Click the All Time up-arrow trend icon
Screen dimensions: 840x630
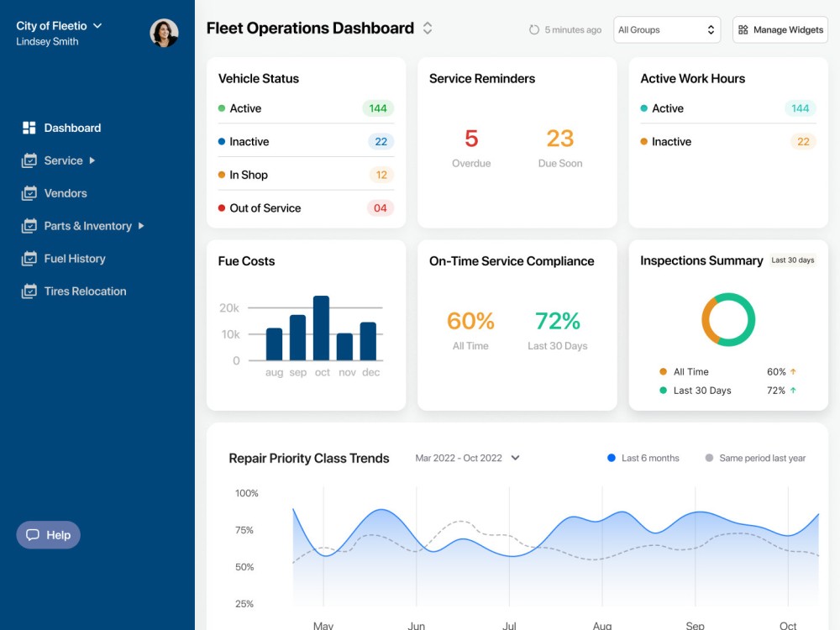[x=793, y=371]
